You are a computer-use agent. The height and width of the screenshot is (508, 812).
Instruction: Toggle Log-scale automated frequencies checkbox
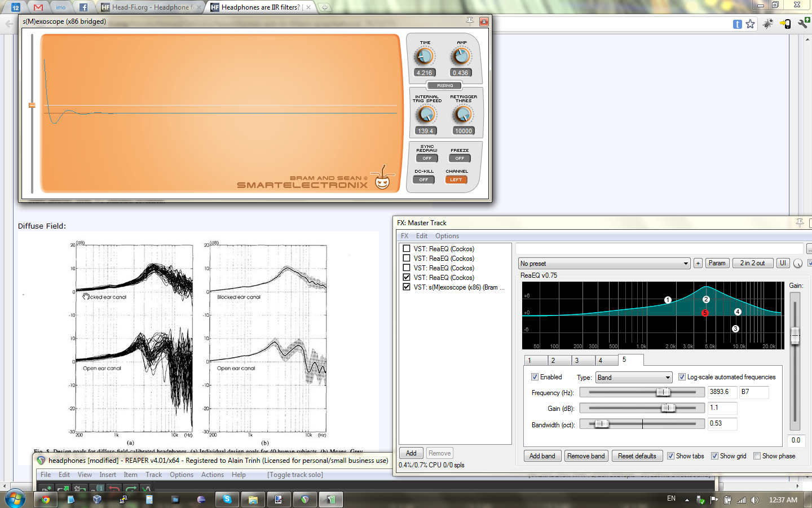[x=682, y=377]
